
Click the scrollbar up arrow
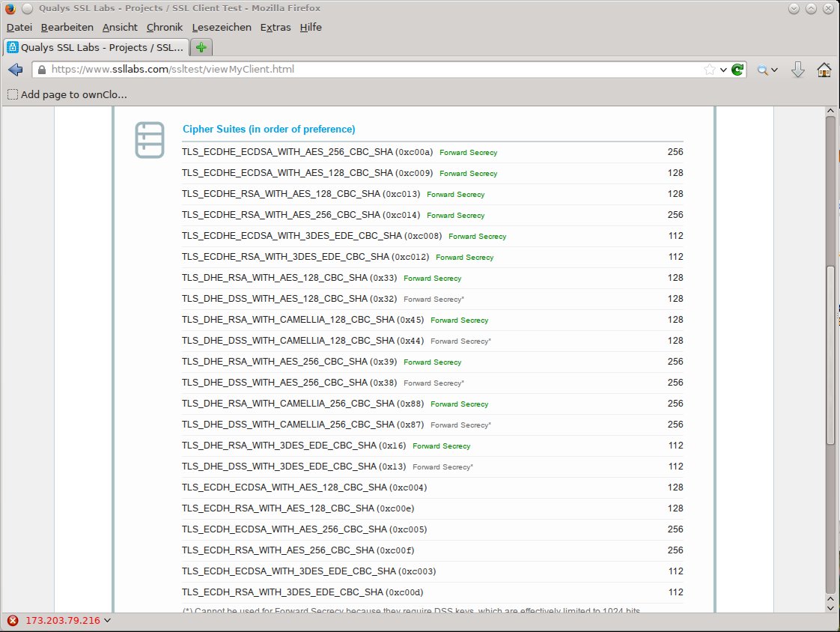[830, 111]
